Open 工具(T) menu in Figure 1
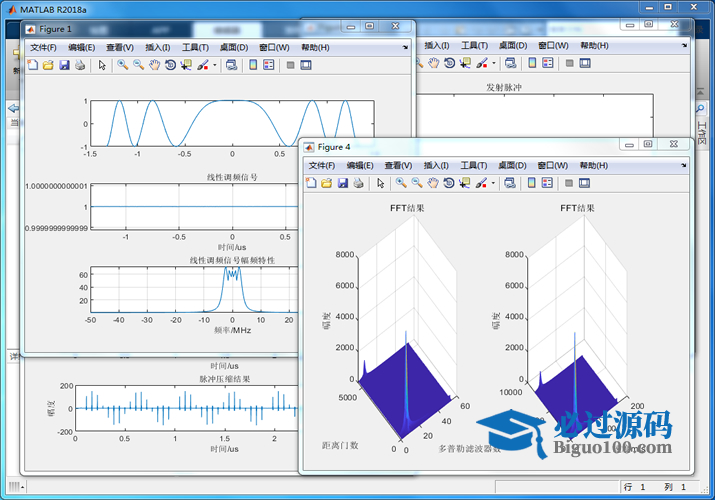Screen dimensions: 715x500 coord(196,47)
